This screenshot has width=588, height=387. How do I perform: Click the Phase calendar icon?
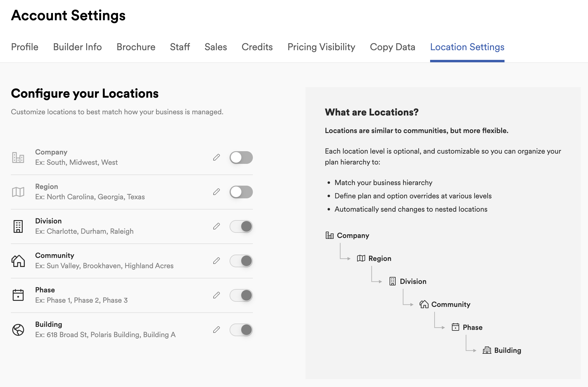click(x=18, y=295)
